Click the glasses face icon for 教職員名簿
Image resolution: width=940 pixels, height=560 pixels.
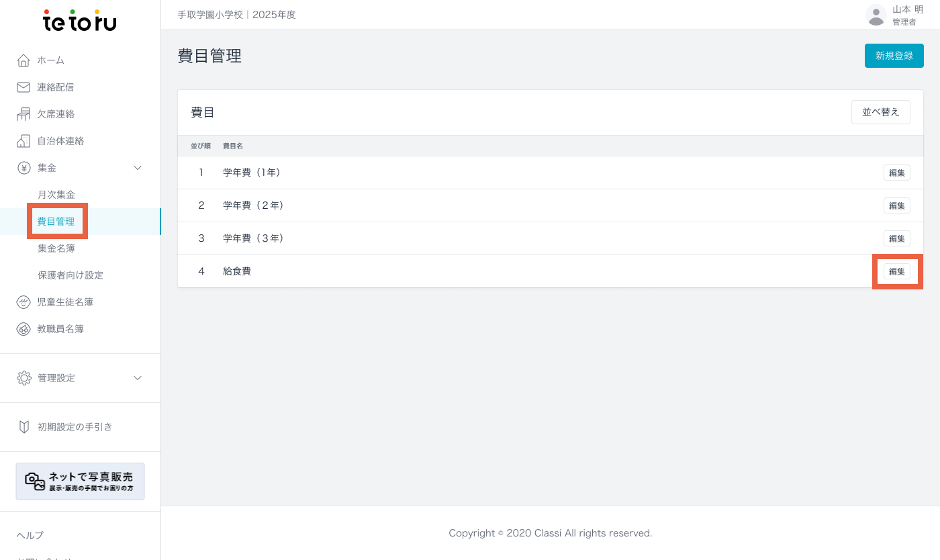pos(23,329)
